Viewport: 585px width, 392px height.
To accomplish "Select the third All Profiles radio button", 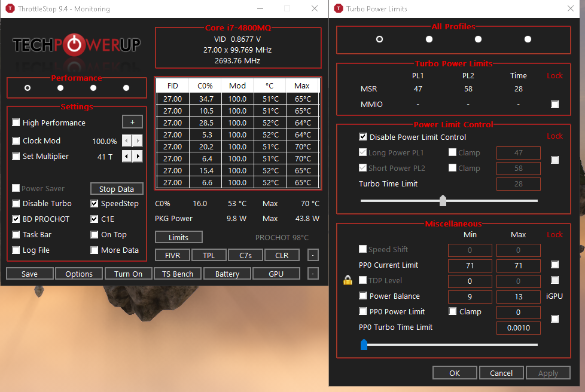I will pos(479,39).
